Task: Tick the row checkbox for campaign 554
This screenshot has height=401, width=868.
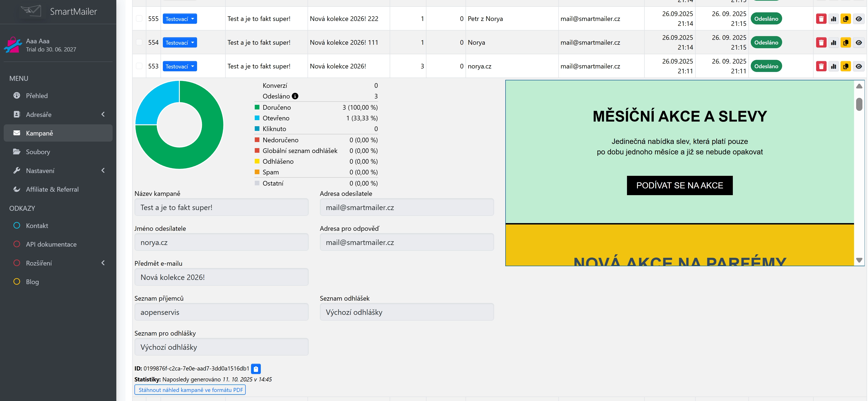Action: (139, 42)
